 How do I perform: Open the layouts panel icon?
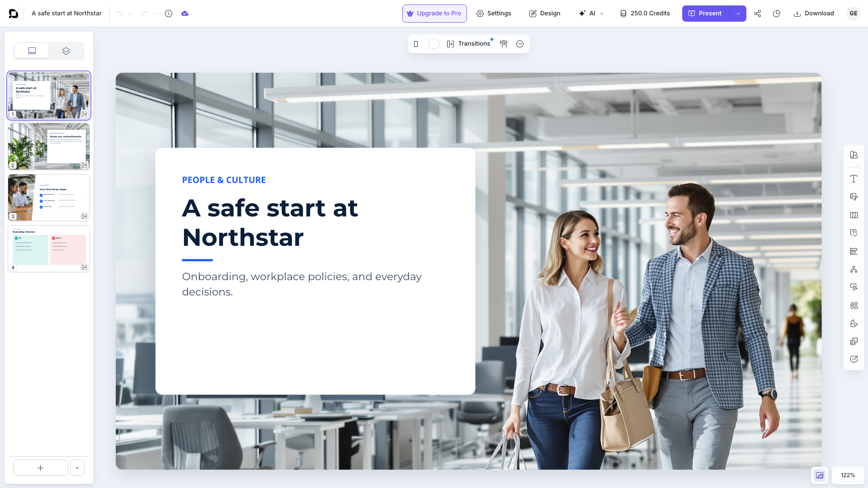(854, 155)
